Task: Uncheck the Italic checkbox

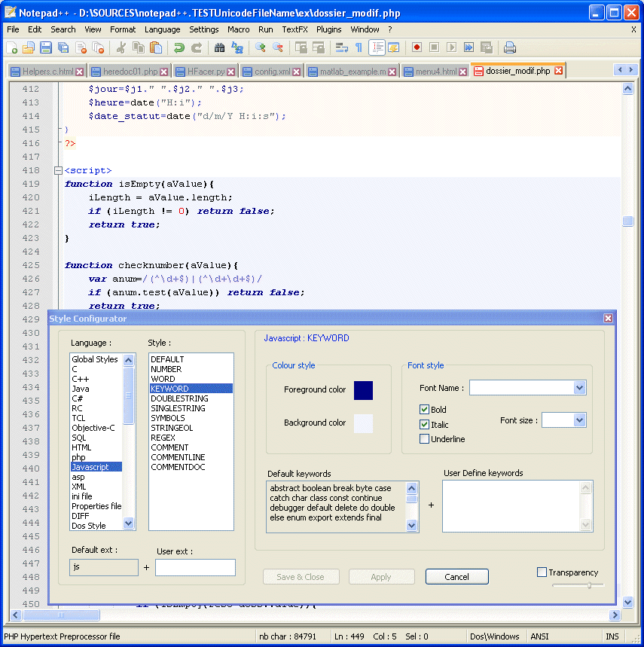Action: [x=425, y=425]
